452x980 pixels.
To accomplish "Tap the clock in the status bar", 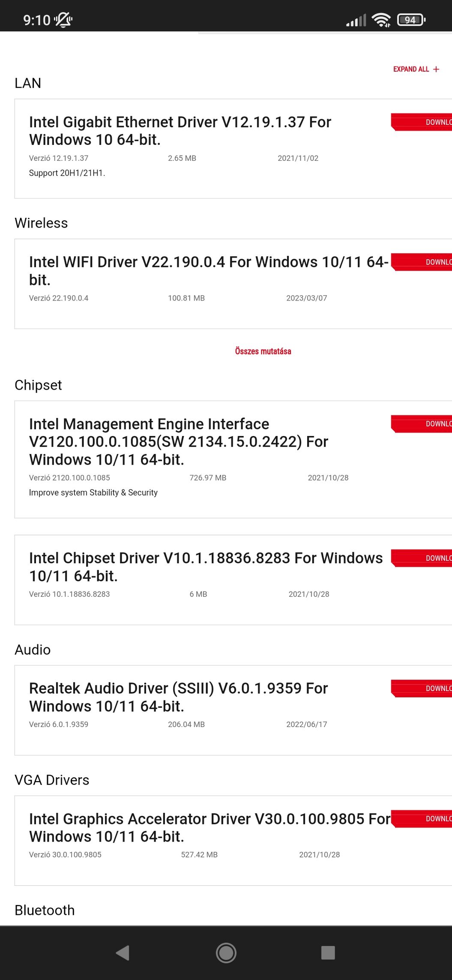I will (x=37, y=20).
